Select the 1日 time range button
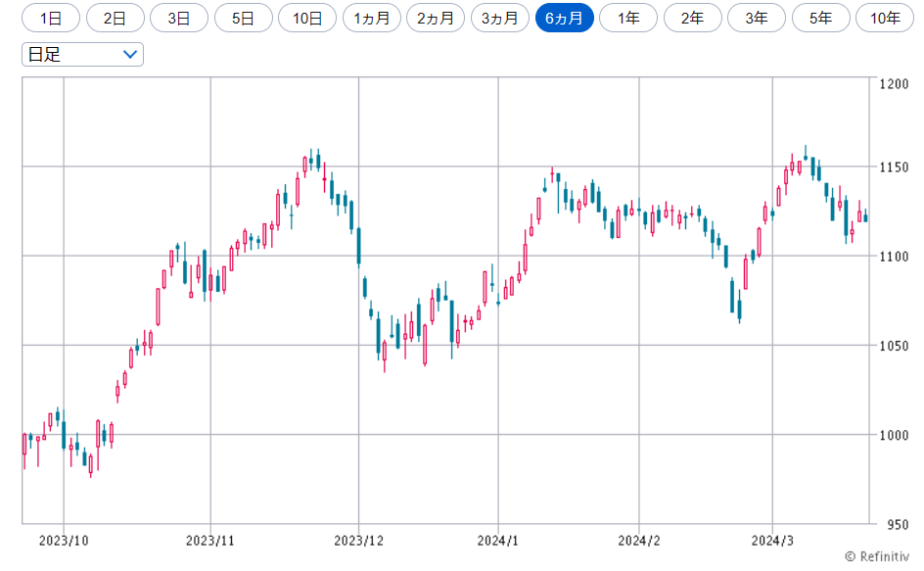The image size is (924, 571). click(x=51, y=18)
